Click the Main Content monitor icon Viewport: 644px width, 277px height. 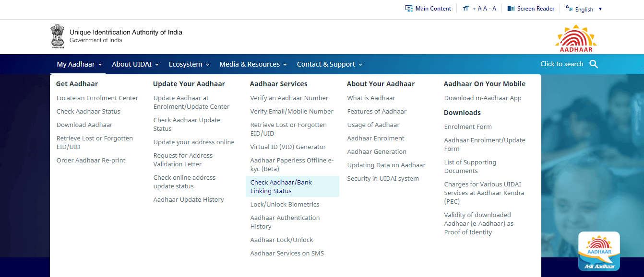pyautogui.click(x=409, y=8)
